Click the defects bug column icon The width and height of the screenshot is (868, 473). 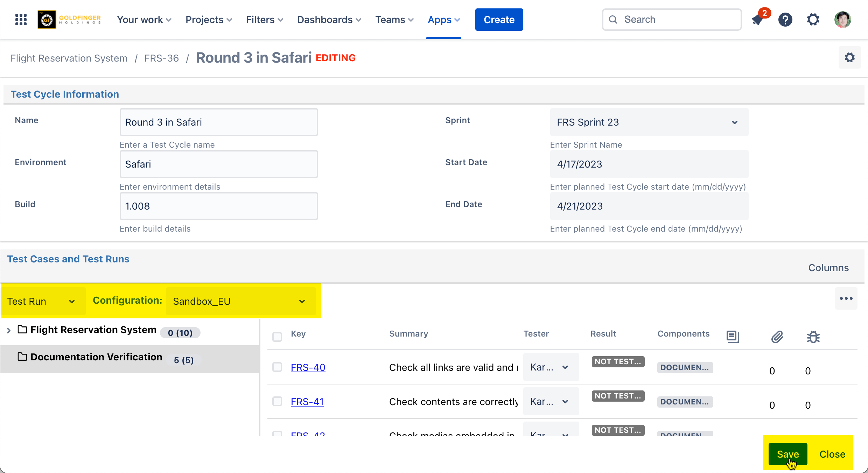tap(813, 337)
